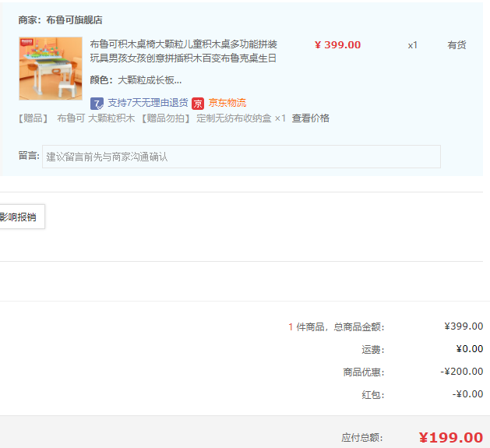Click the 商品优惠 label

(x=364, y=372)
